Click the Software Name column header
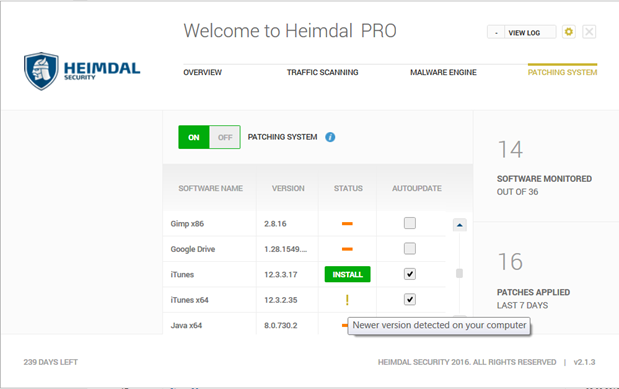Viewport: 619px width, 389px height. (x=210, y=188)
